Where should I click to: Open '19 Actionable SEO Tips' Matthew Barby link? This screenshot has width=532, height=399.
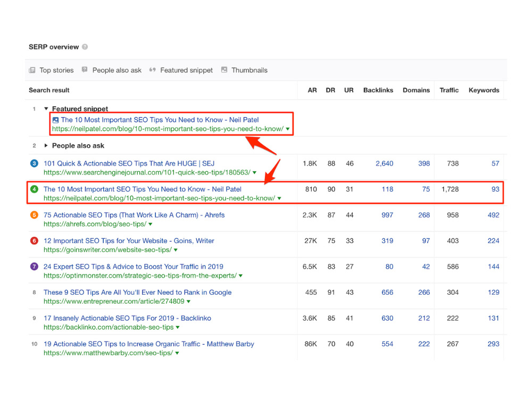[148, 344]
